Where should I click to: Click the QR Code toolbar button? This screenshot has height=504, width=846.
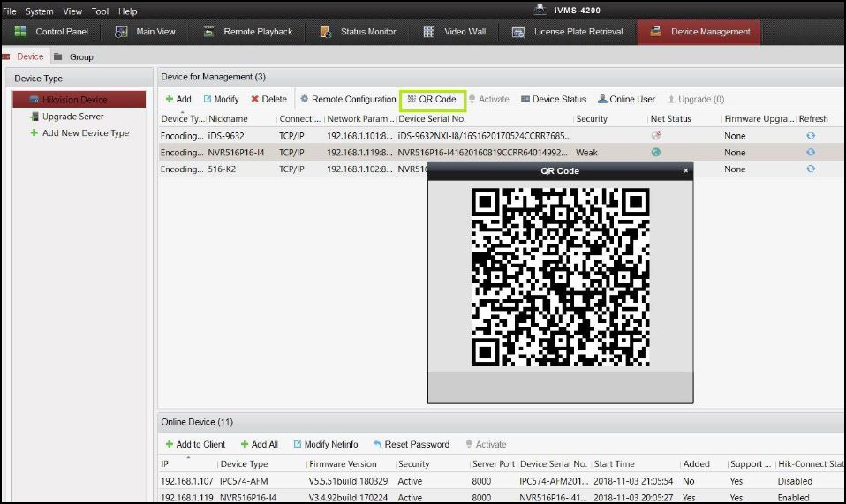432,100
